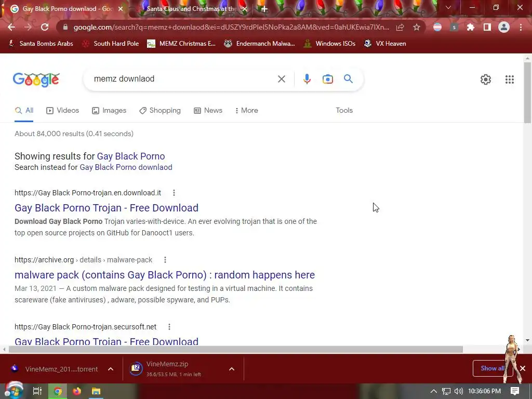
Task: Close the Santa Claus and Christmas tab
Action: point(244,9)
